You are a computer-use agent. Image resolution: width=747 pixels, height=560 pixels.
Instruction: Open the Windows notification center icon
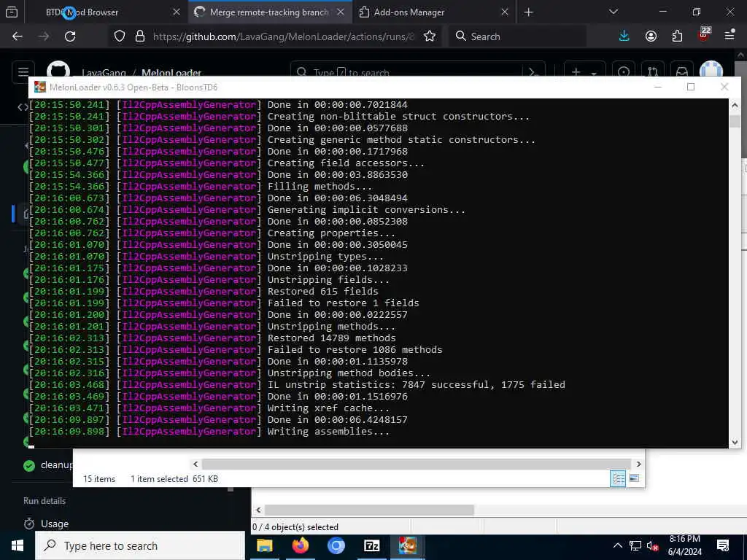(x=723, y=545)
